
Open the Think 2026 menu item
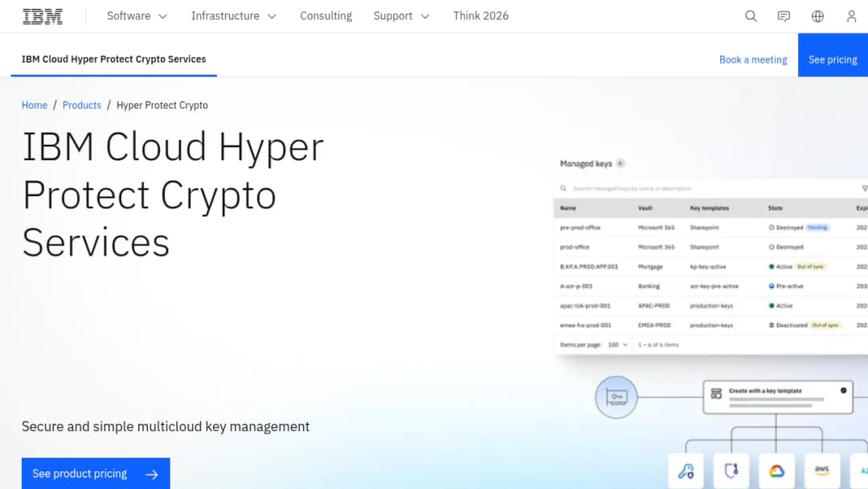pyautogui.click(x=481, y=16)
